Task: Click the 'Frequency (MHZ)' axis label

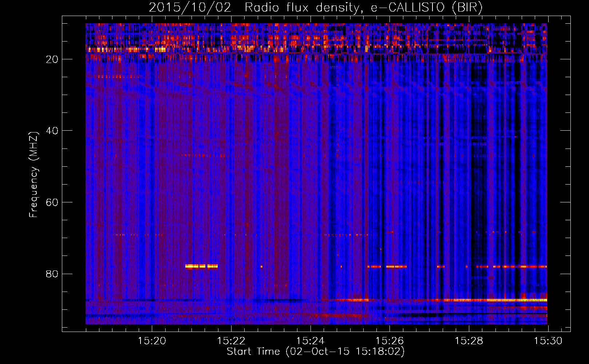Action: (x=33, y=175)
